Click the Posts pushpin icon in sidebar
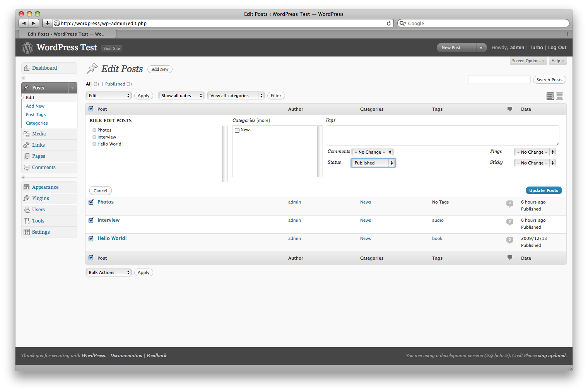 [27, 88]
